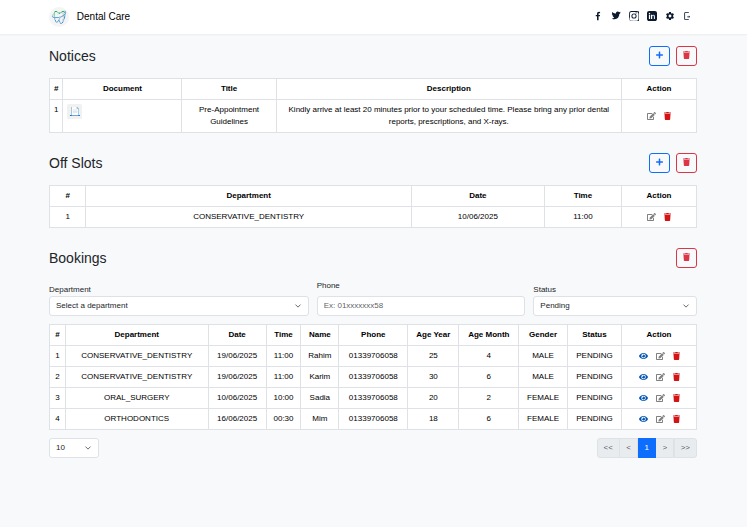Click the Notices section heading
Viewport: 747px width, 527px height.
(x=72, y=56)
